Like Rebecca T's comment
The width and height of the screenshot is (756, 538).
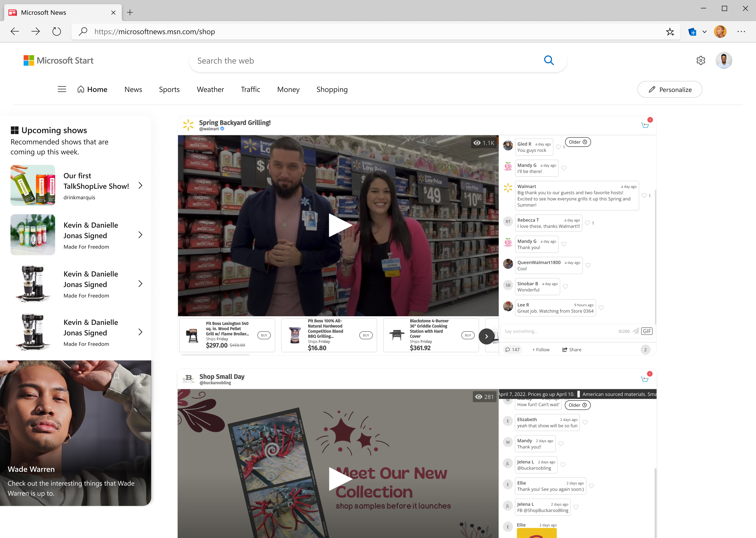[x=587, y=223]
